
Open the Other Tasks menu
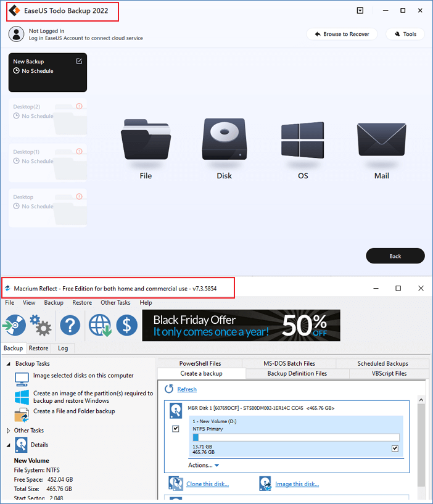pos(115,302)
